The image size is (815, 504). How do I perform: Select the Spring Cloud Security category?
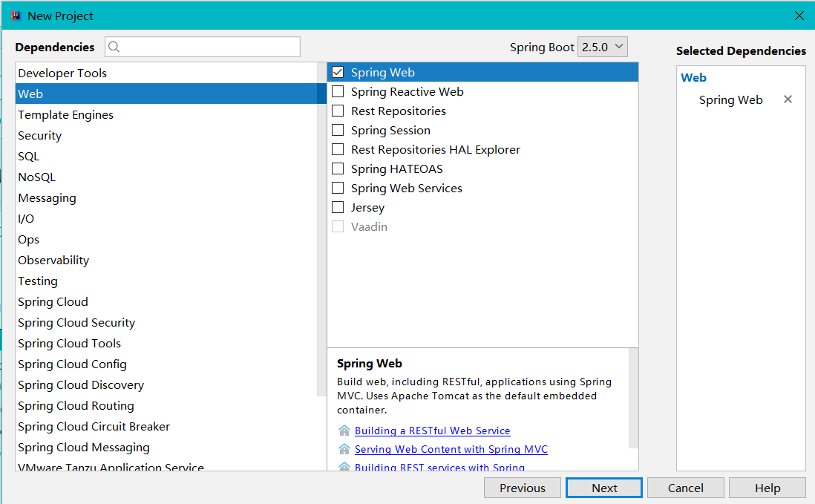pos(166,322)
